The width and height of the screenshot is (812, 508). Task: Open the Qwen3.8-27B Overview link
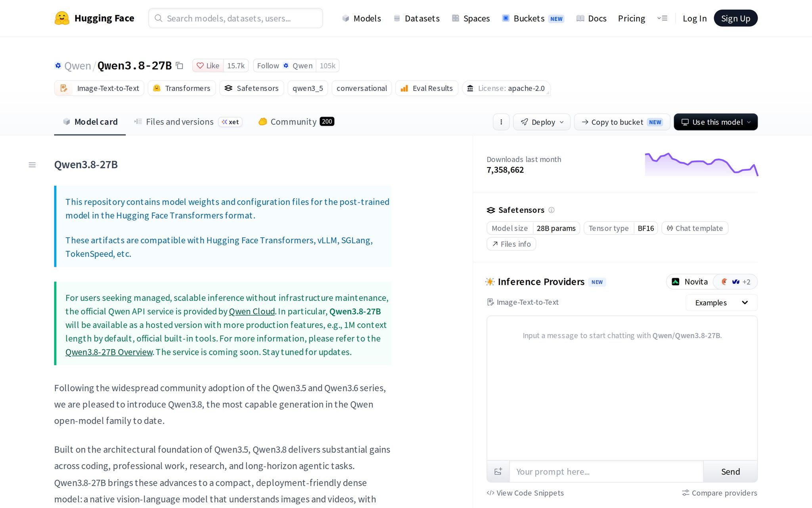click(109, 352)
